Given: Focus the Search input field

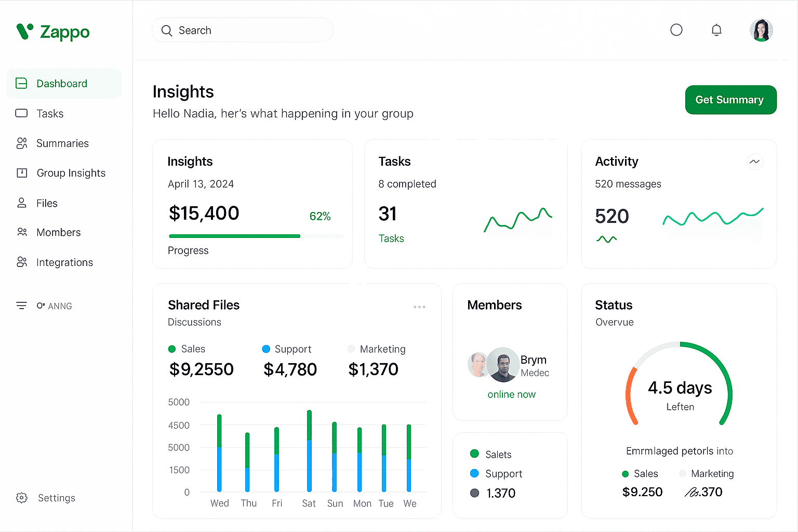Looking at the screenshot, I should [x=243, y=30].
